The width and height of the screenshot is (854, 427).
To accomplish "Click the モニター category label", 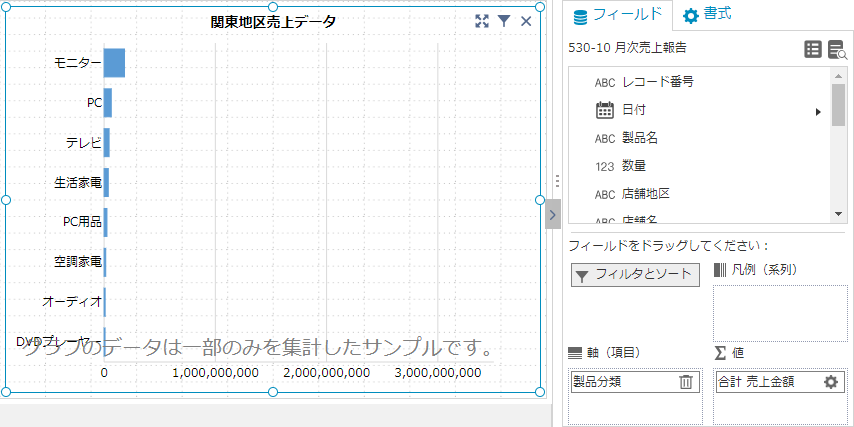I will click(x=78, y=63).
